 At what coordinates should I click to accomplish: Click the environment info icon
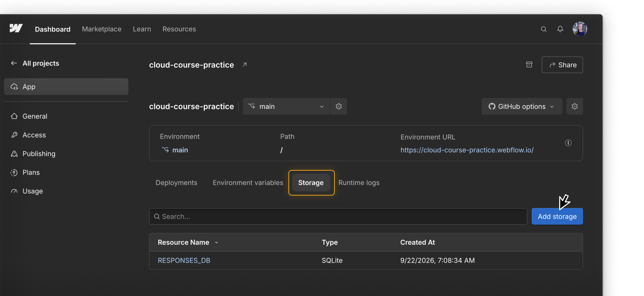[x=568, y=143]
